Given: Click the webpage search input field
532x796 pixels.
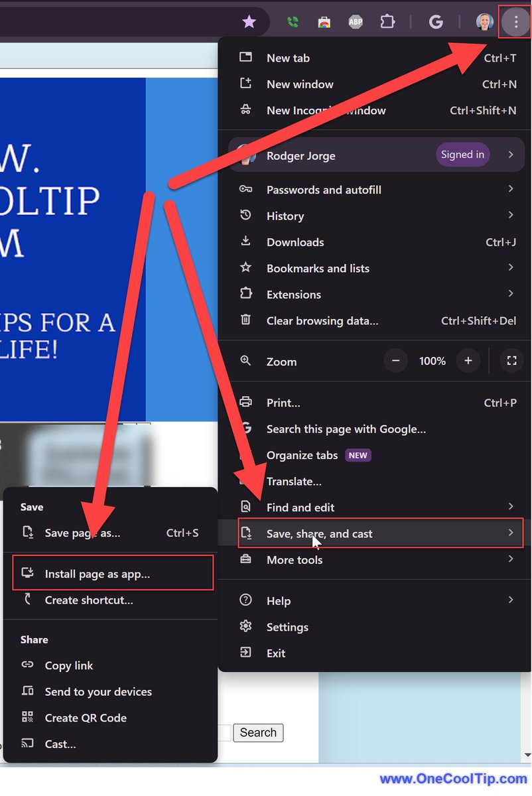Looking at the screenshot, I should point(224,732).
